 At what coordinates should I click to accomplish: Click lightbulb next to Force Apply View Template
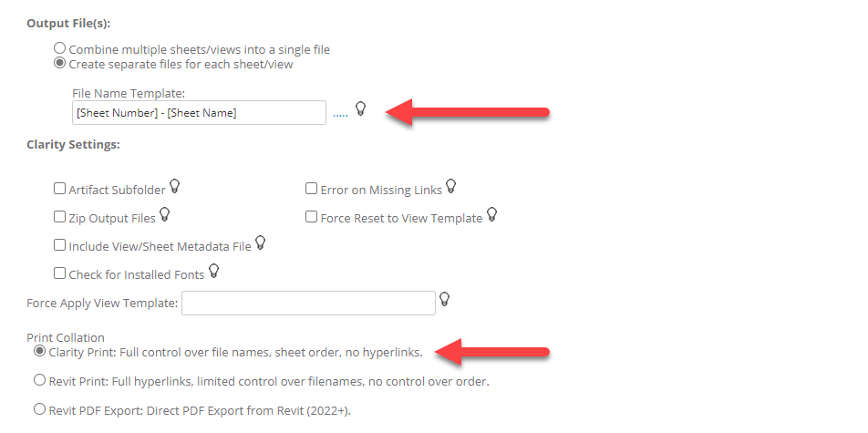(x=445, y=300)
